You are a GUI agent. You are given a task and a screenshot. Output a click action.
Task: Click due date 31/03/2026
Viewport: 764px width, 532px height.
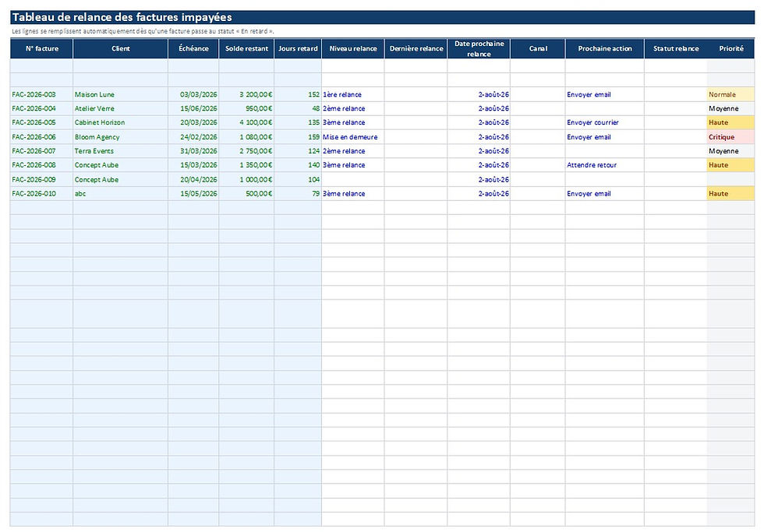point(193,151)
